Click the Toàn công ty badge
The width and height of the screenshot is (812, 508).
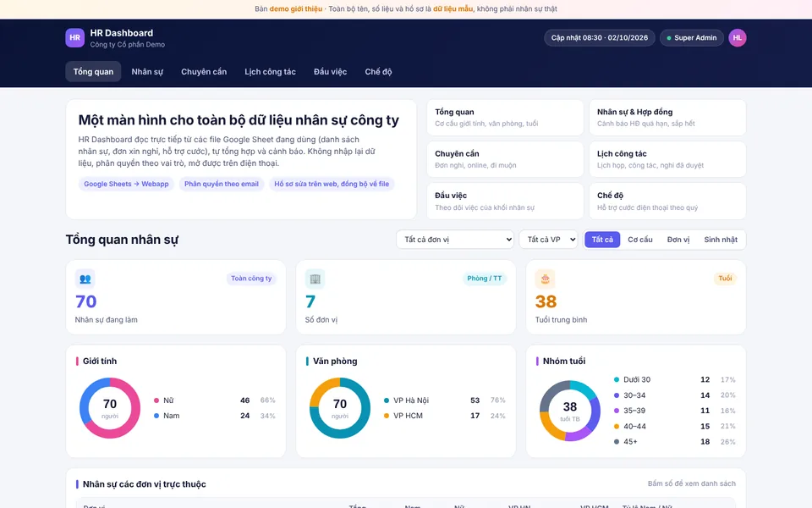(251, 279)
